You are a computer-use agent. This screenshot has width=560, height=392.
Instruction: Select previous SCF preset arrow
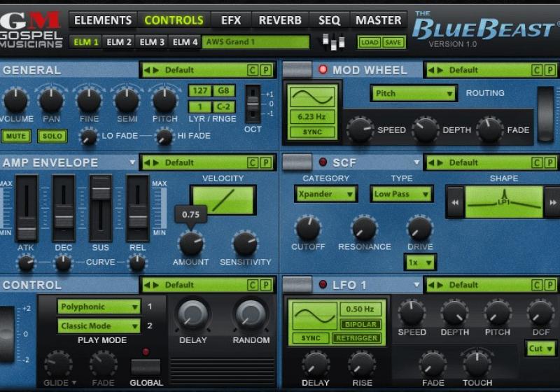431,163
